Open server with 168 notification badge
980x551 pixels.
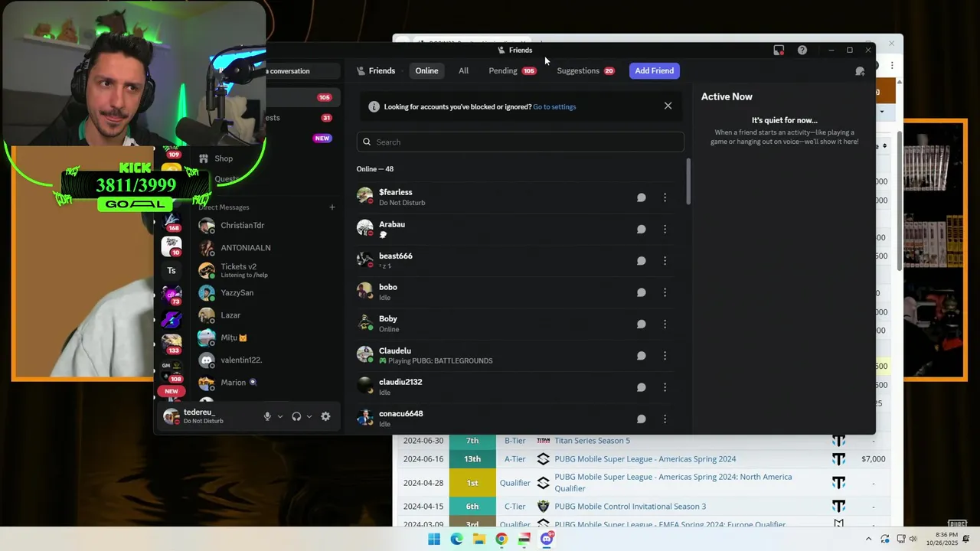171,223
